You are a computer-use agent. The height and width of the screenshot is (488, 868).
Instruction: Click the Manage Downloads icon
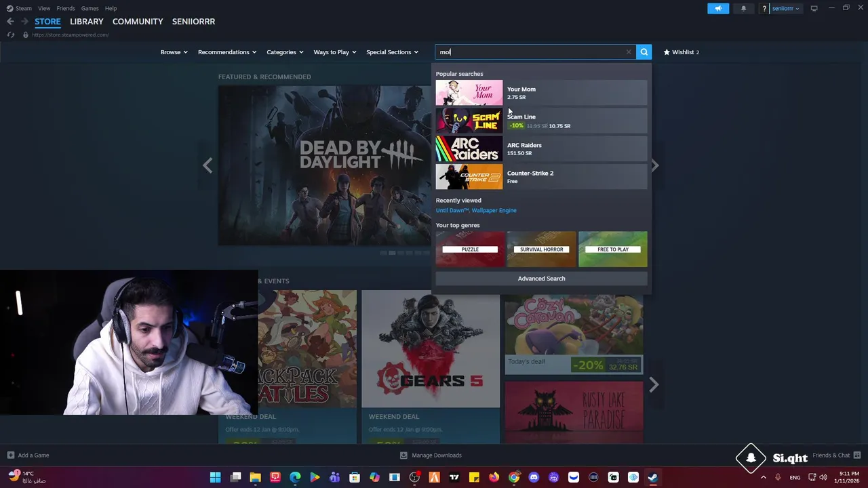(403, 455)
